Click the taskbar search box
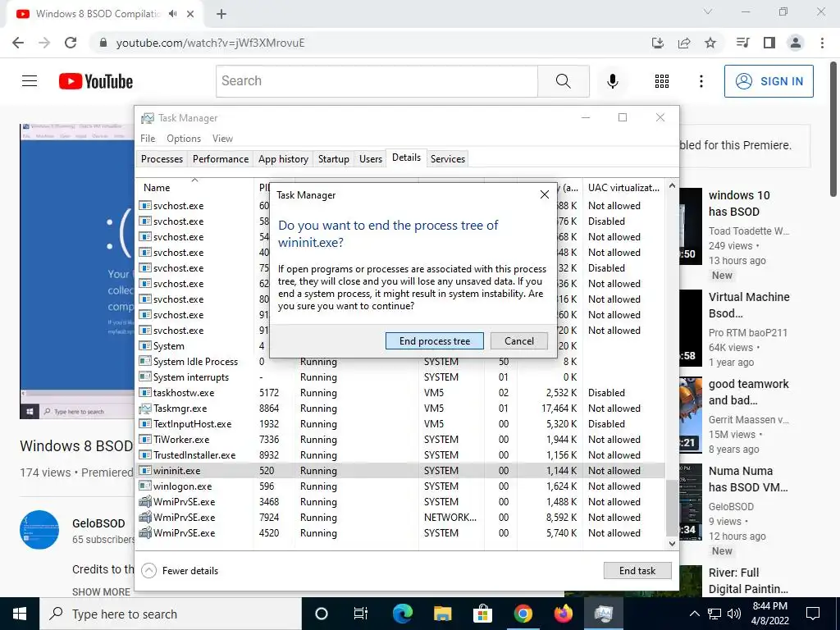Image resolution: width=840 pixels, height=630 pixels. click(x=171, y=614)
